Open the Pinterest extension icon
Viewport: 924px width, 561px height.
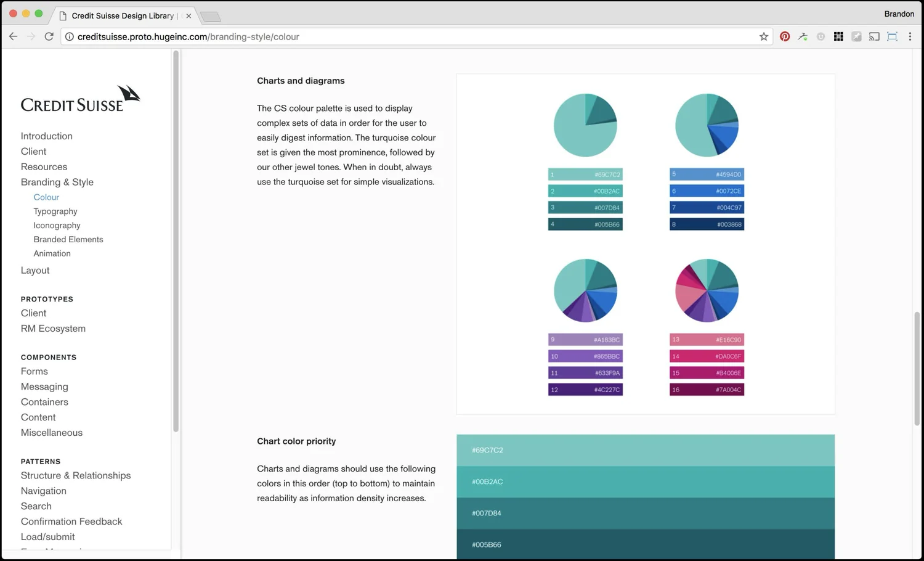coord(785,36)
